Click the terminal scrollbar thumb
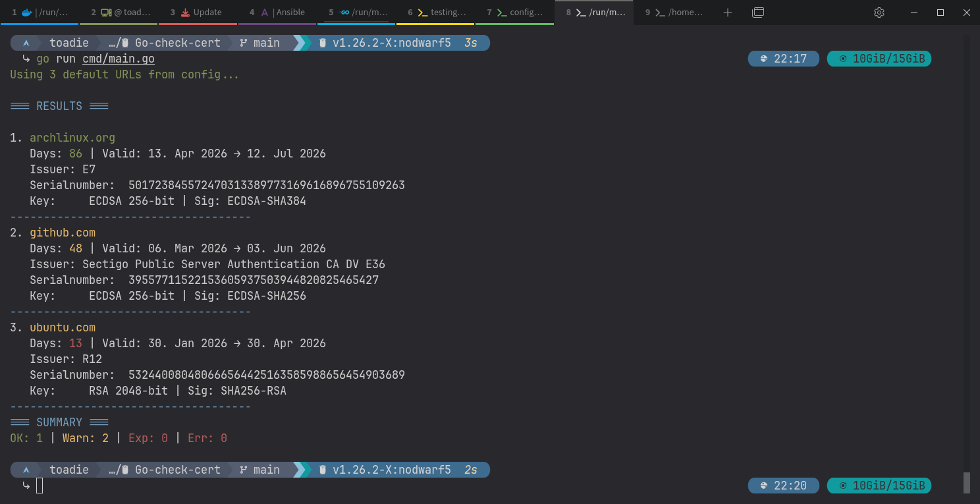The image size is (980, 504). point(967,483)
